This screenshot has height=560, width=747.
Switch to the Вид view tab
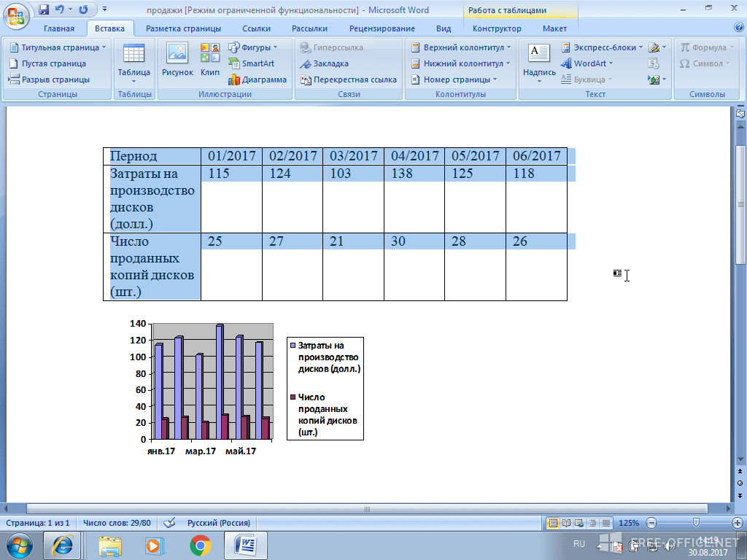coord(444,28)
